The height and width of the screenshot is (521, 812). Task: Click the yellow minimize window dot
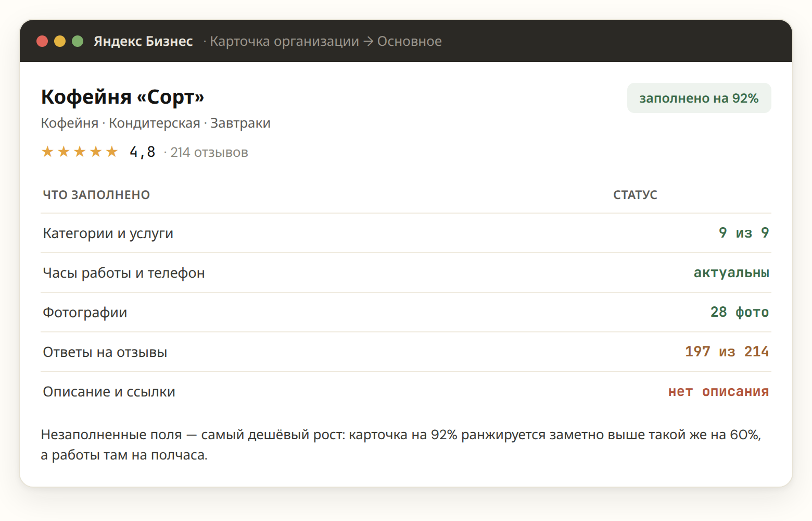pyautogui.click(x=60, y=41)
